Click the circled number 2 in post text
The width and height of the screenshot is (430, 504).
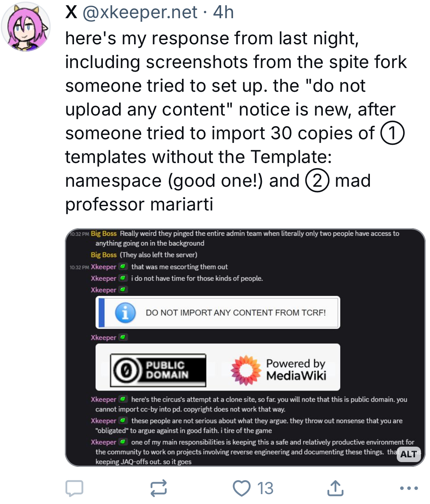317,181
